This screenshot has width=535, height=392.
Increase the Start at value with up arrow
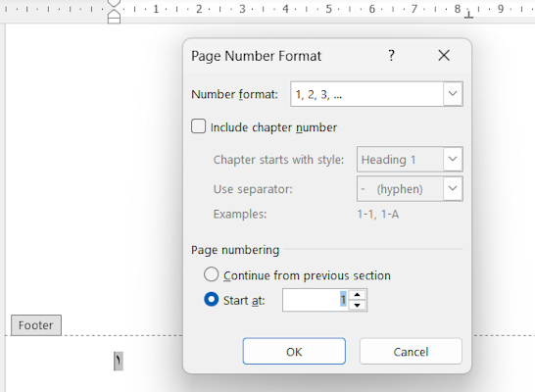(358, 295)
